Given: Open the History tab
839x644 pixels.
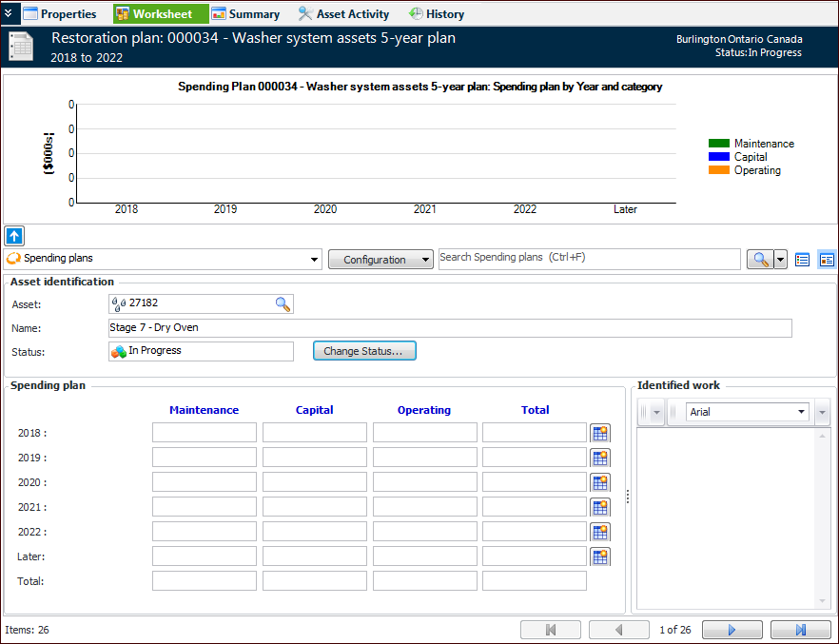Looking at the screenshot, I should click(x=437, y=14).
